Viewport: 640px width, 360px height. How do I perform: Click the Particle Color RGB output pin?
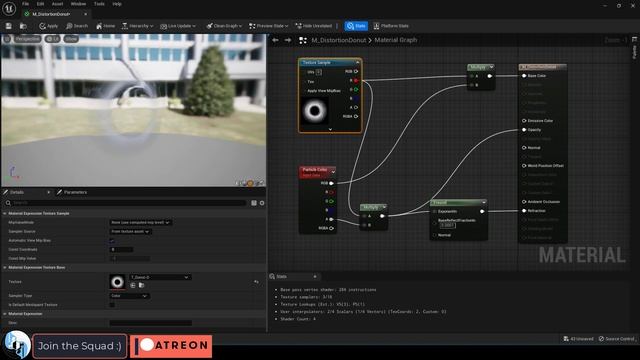click(x=331, y=183)
